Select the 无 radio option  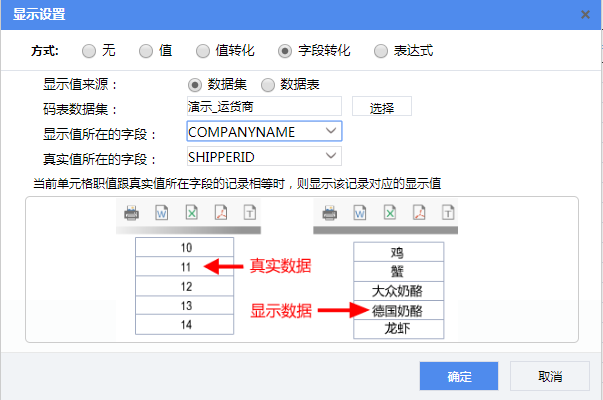tap(90, 50)
